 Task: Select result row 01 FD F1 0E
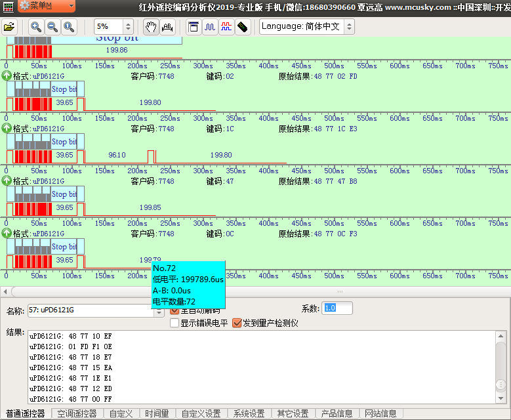(71, 346)
